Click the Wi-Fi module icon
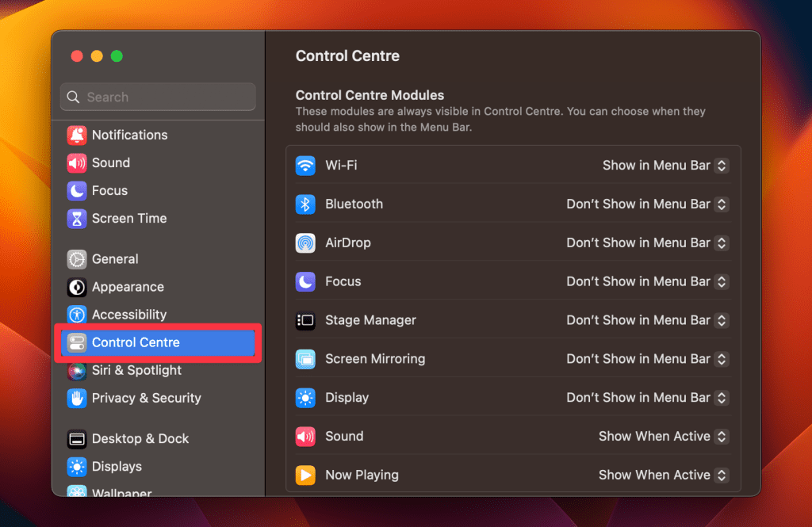 pos(305,166)
